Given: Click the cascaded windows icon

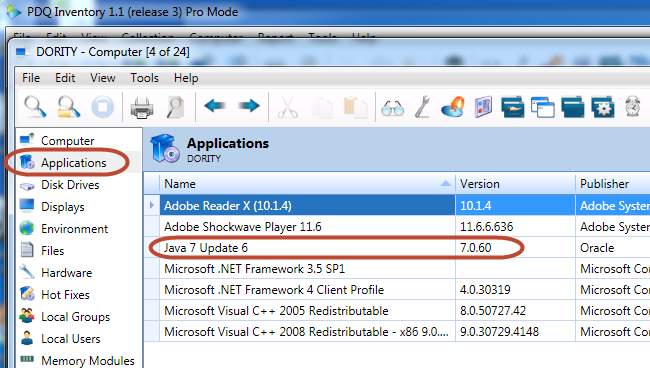Looking at the screenshot, I should point(543,107).
